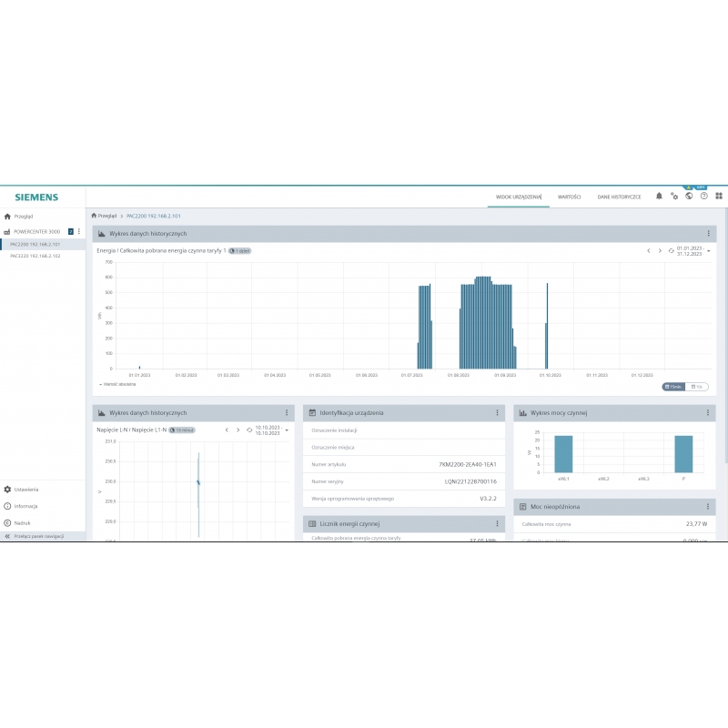Select device PAC3220 192.168.2.102 in the sidebar
Screen dimensions: 728x728
[35, 257]
